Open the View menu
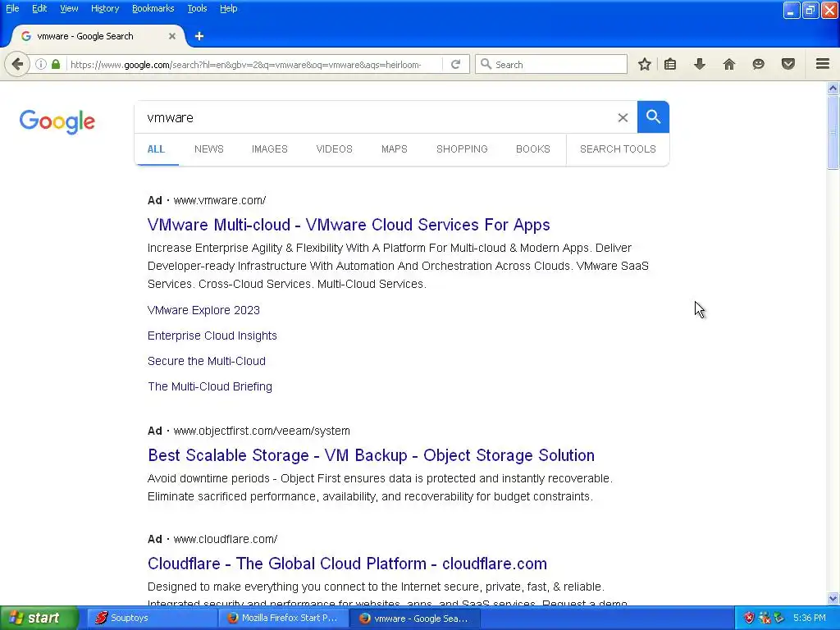This screenshot has height=630, width=840. (69, 8)
